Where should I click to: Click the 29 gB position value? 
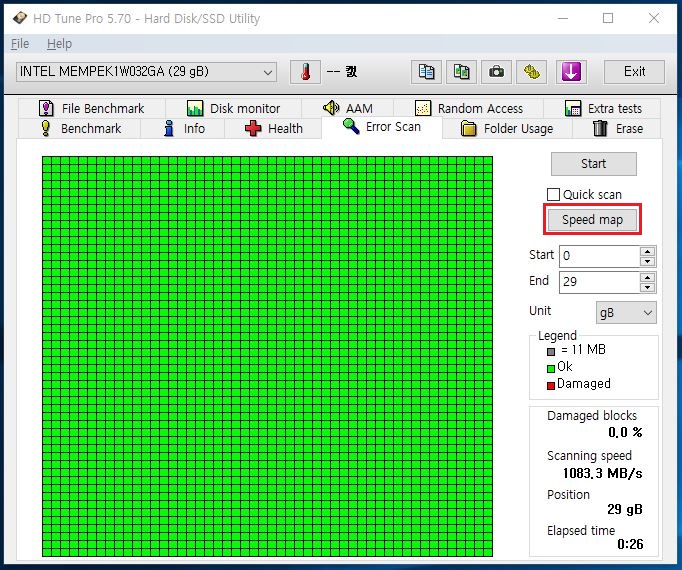click(625, 509)
